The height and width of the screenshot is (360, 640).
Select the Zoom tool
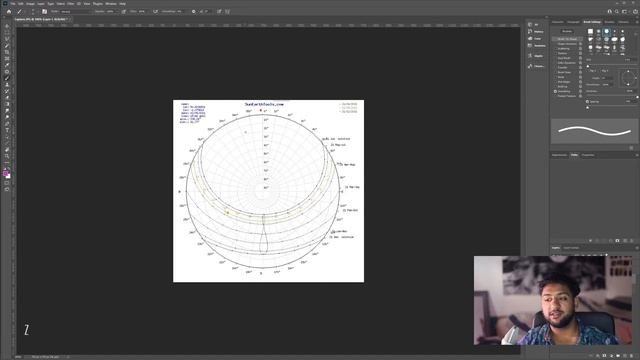pos(7,156)
